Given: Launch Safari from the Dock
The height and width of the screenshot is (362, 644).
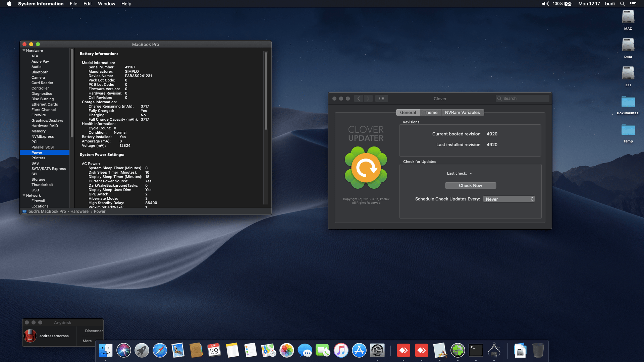Looking at the screenshot, I should 160,350.
